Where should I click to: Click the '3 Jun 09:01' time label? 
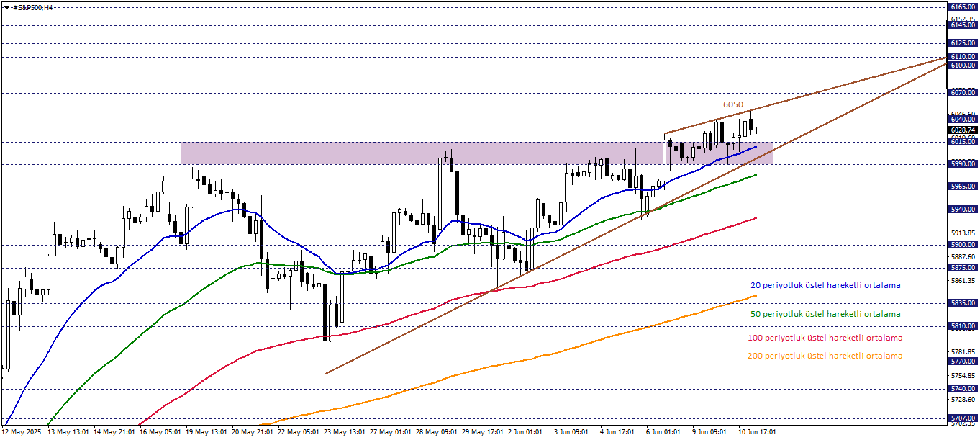click(571, 432)
